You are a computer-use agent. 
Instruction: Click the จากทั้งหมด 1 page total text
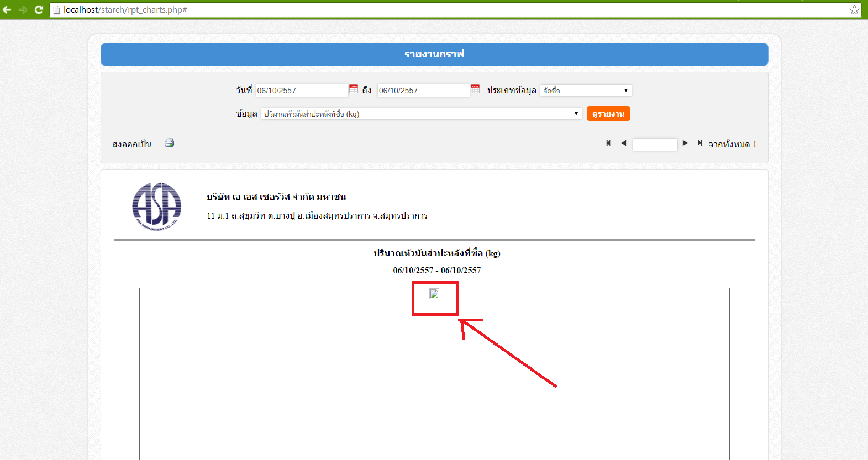(733, 145)
